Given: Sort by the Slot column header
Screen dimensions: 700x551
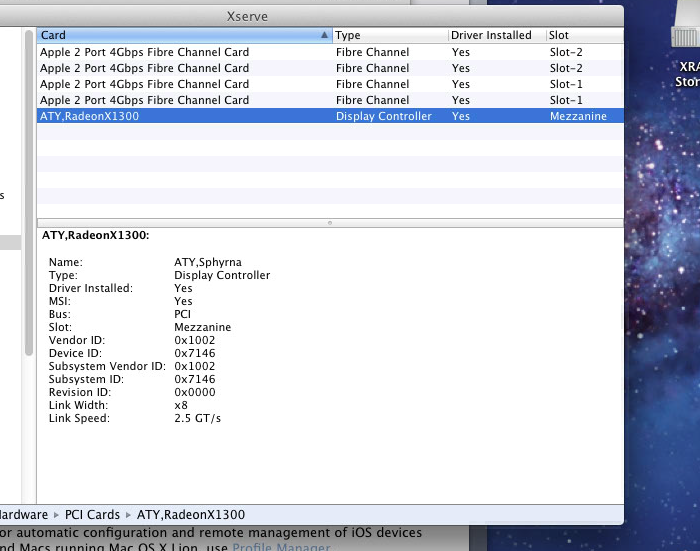Looking at the screenshot, I should point(585,35).
